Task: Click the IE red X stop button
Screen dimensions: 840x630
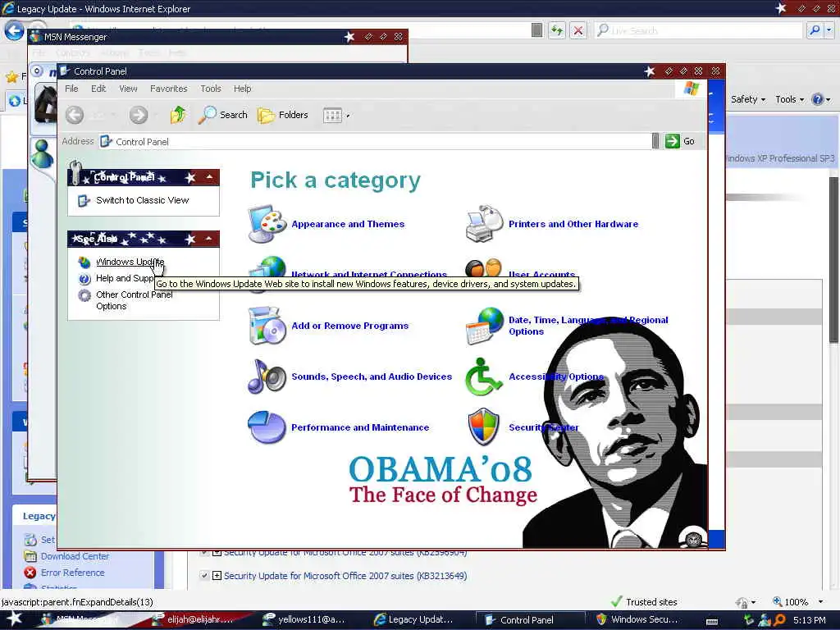Action: 578,30
